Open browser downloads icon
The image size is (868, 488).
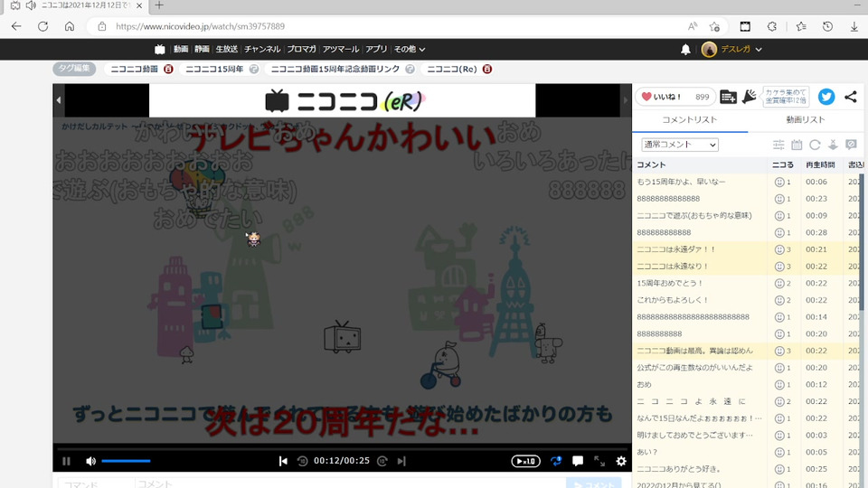pos(854,26)
